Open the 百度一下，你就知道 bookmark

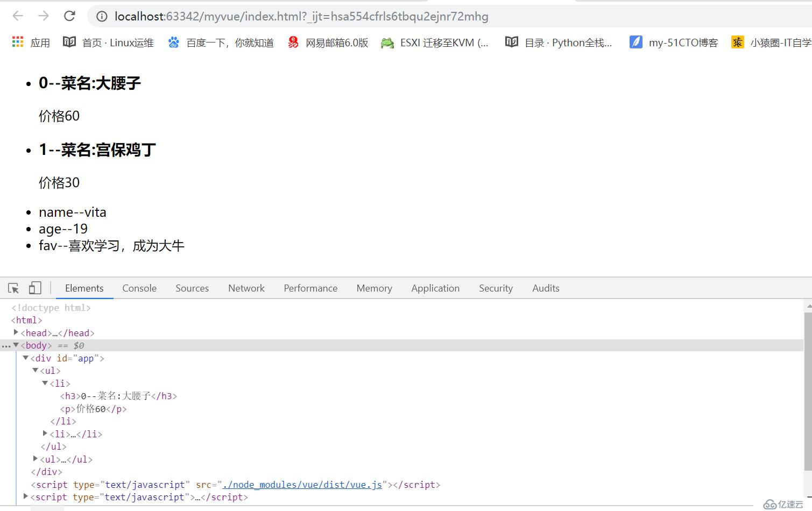click(x=221, y=42)
